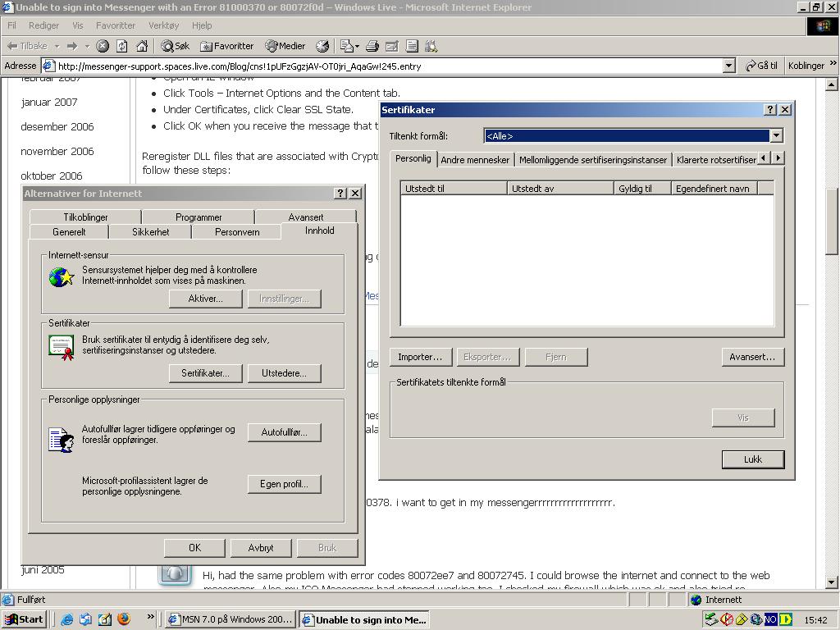Open Back history dropdown arrow
The image size is (840, 630).
coord(57,46)
